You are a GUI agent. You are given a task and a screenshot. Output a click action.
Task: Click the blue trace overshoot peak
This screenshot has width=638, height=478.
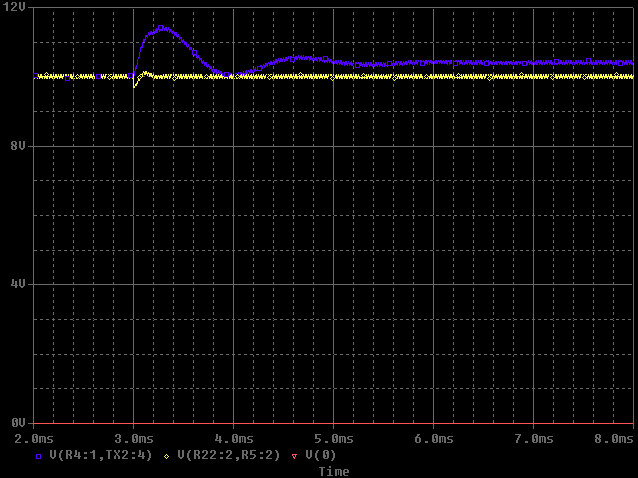pos(161,28)
